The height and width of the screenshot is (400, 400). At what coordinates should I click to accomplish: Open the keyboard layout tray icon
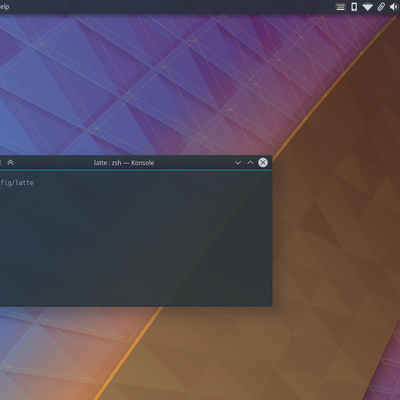[x=340, y=7]
